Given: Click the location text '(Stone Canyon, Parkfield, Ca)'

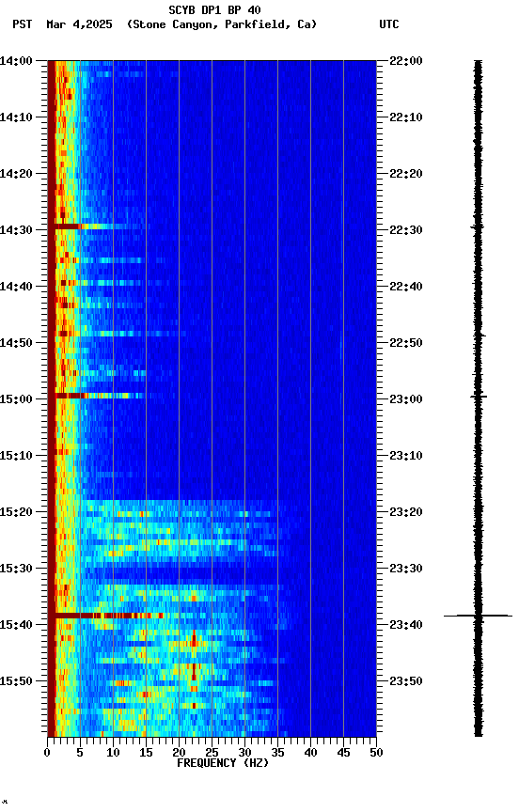Looking at the screenshot, I should (222, 24).
